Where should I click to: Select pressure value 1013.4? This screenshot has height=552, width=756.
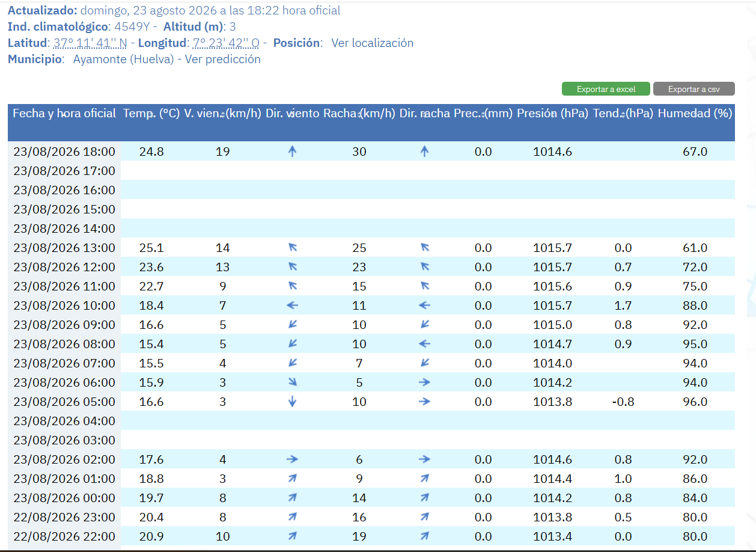point(552,536)
